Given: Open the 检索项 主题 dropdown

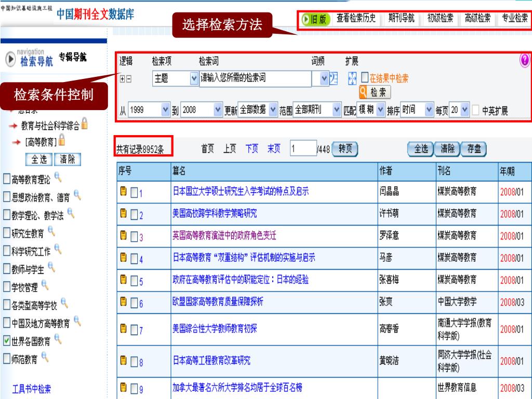Looking at the screenshot, I should click(194, 79).
